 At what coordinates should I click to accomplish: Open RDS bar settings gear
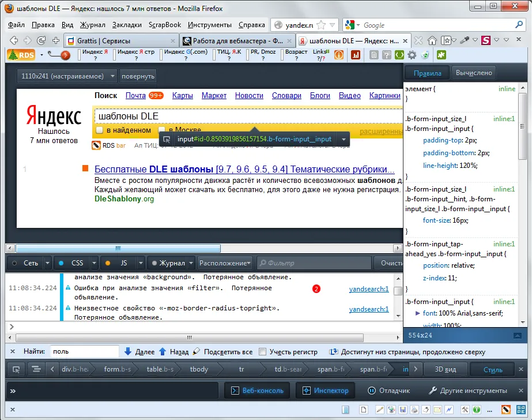[412, 55]
